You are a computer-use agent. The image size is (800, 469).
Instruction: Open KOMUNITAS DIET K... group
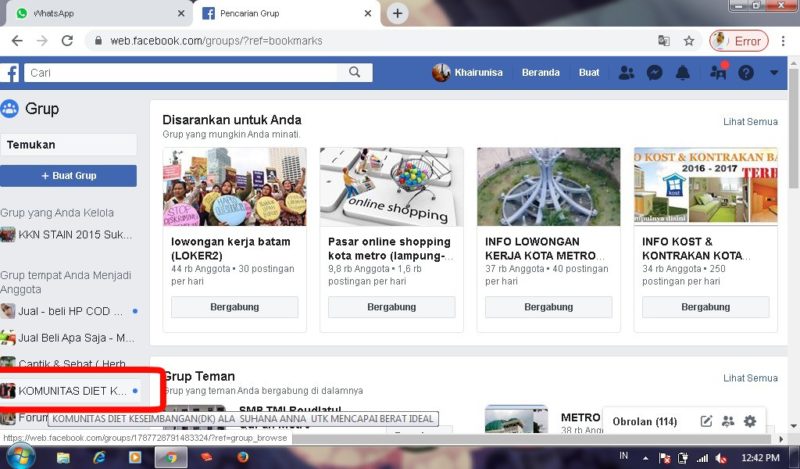69,391
